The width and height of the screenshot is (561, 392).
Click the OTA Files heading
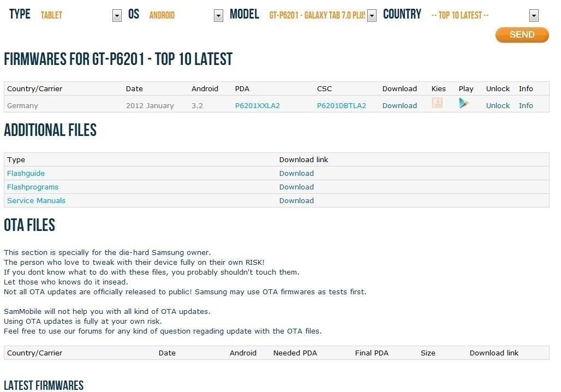pos(29,225)
